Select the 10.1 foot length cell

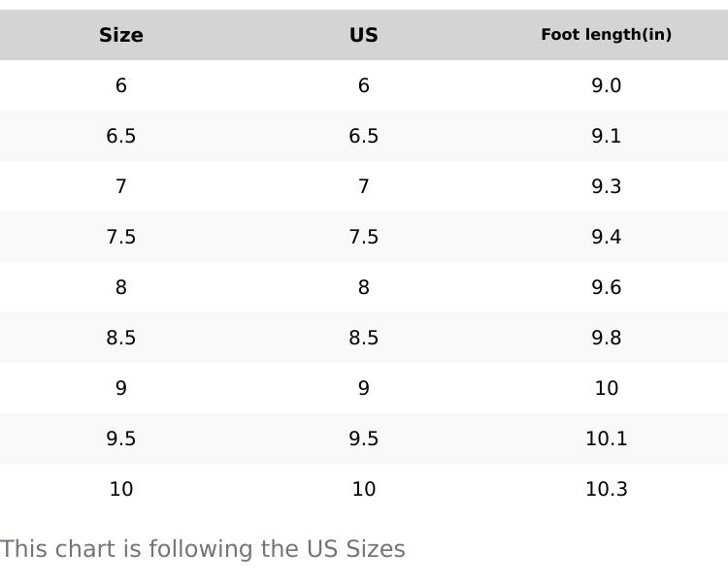pos(606,438)
